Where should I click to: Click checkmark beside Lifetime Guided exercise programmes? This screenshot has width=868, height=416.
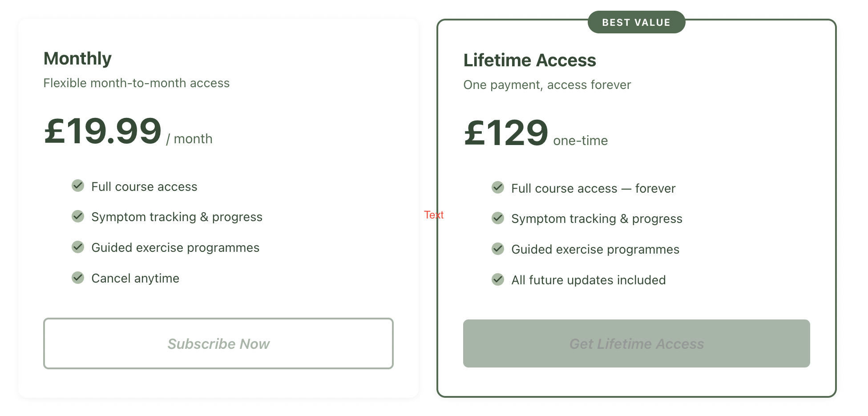[x=498, y=249]
